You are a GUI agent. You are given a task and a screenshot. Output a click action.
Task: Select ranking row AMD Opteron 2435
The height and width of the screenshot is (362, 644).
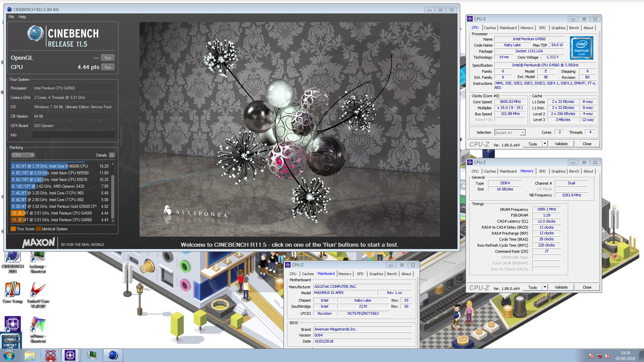60,186
